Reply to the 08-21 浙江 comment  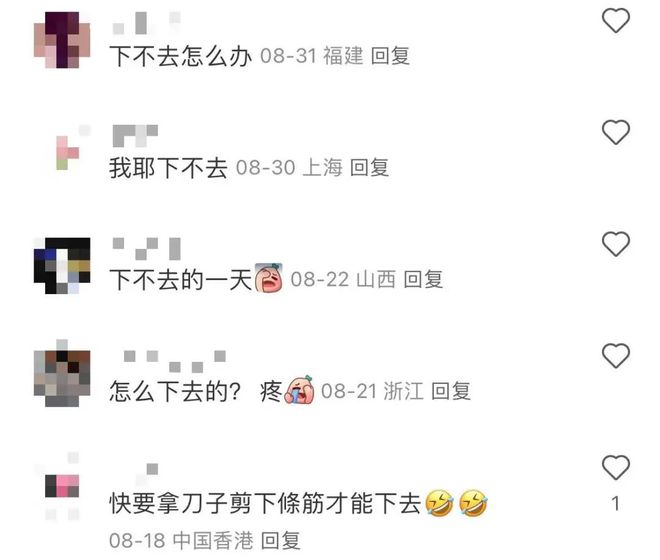pyautogui.click(x=451, y=391)
